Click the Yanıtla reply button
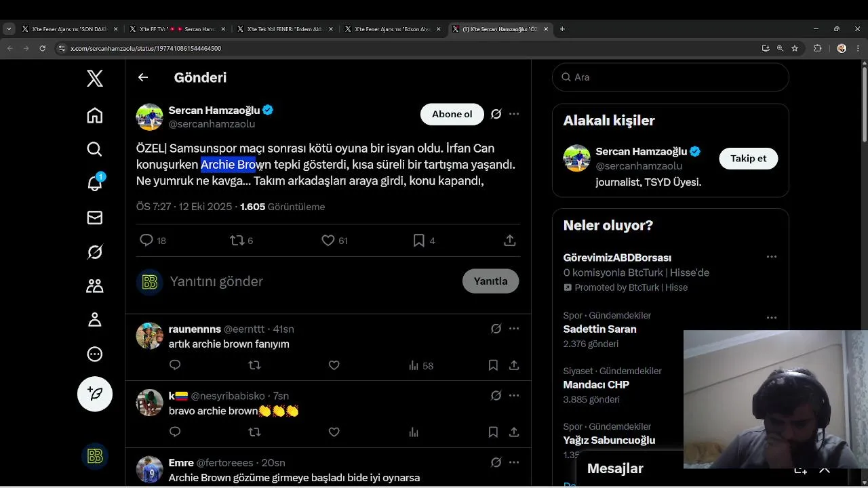The image size is (868, 488). [x=490, y=281]
